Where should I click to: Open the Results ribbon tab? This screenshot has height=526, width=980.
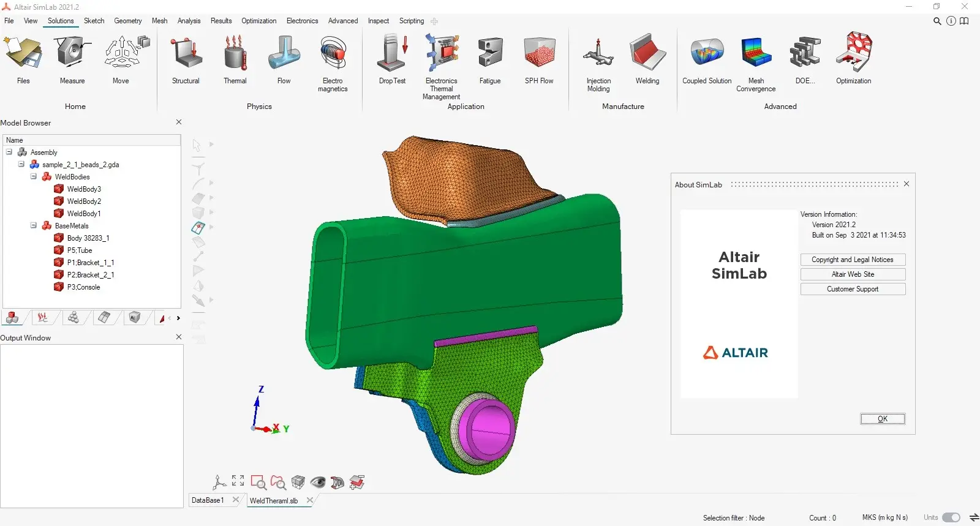coord(221,21)
